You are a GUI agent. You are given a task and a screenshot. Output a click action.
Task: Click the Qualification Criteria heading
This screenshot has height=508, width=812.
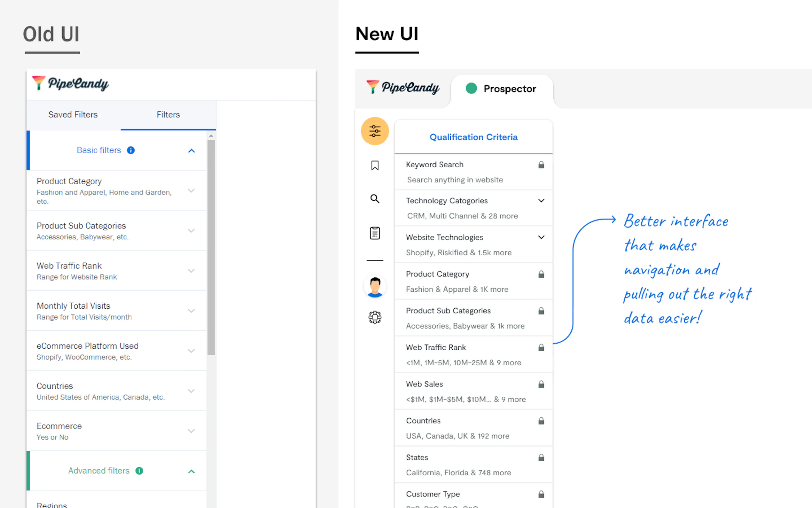click(x=473, y=137)
